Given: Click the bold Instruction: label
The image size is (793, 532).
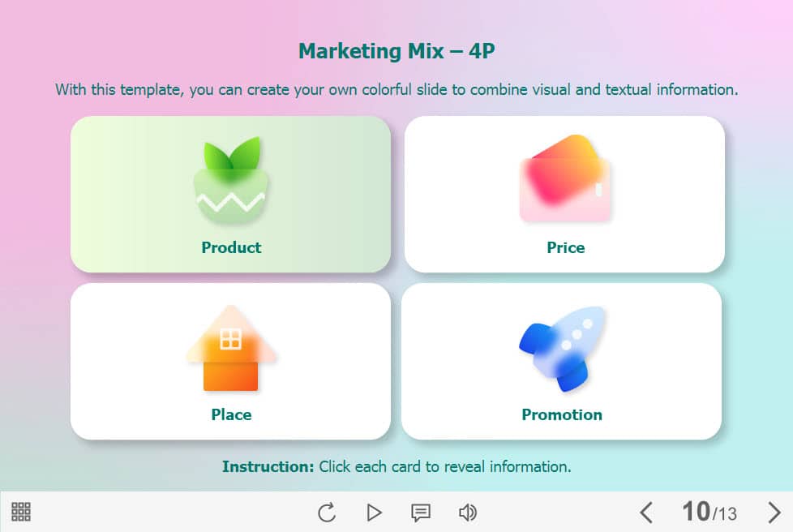Looking at the screenshot, I should (x=268, y=466).
